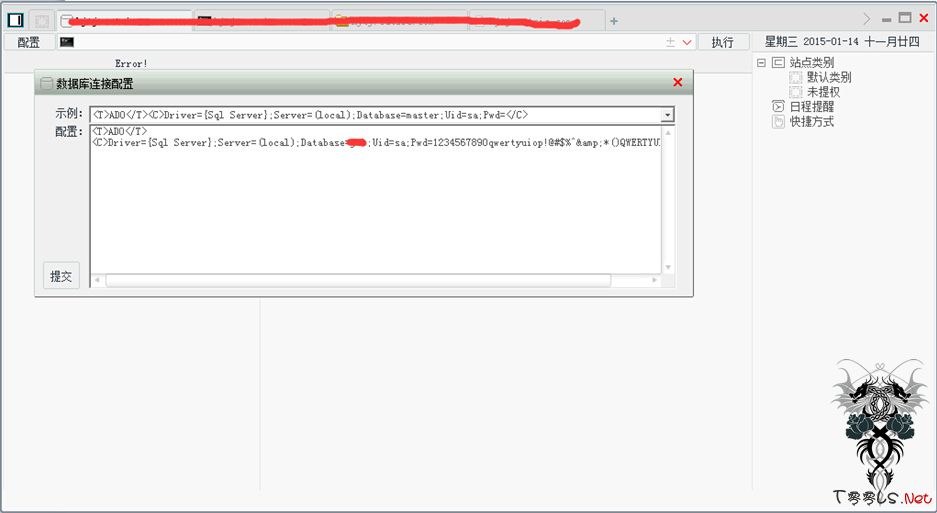Open the 快捷方式 item

(x=812, y=121)
